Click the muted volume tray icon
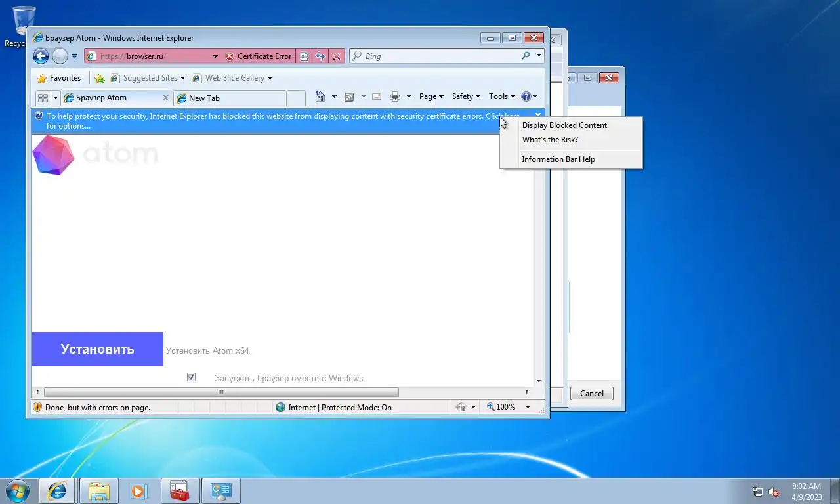840x504 pixels. 774,492
